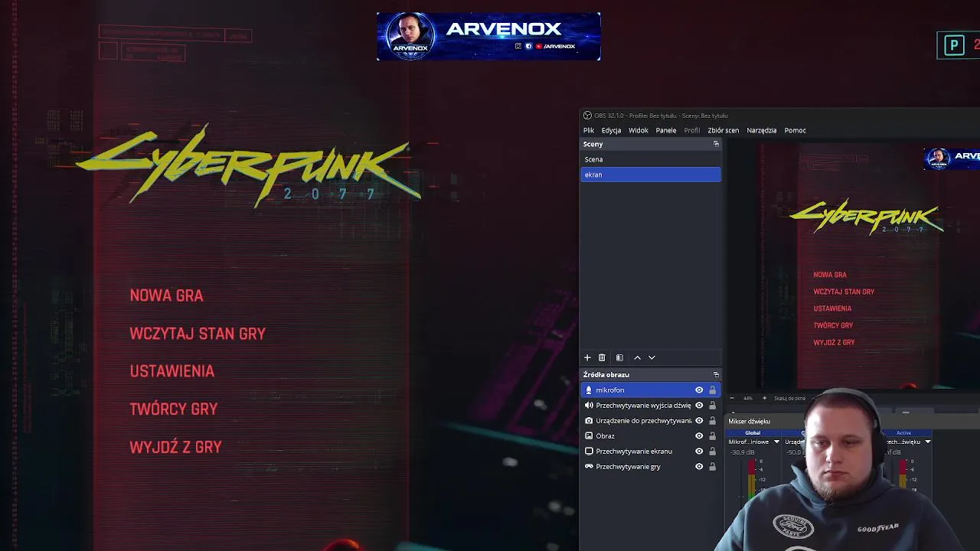
Task: Zoom in the OBS preview with plus
Action: tap(763, 398)
